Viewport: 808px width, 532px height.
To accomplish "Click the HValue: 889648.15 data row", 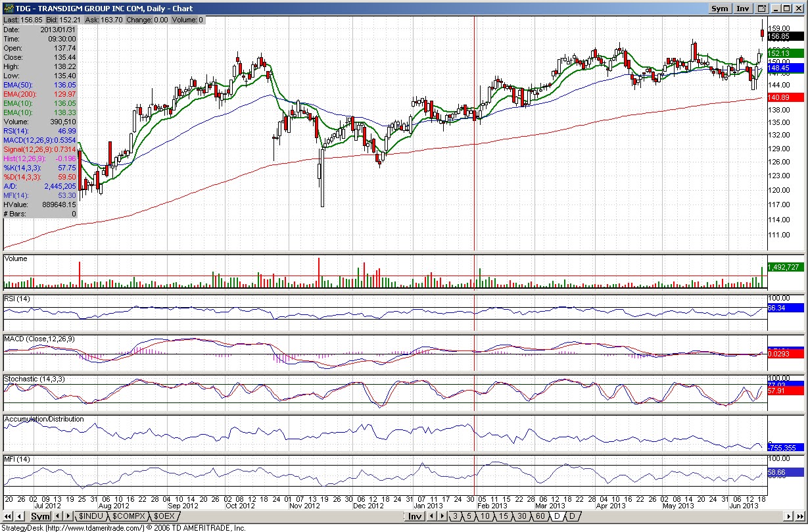I will (40, 205).
